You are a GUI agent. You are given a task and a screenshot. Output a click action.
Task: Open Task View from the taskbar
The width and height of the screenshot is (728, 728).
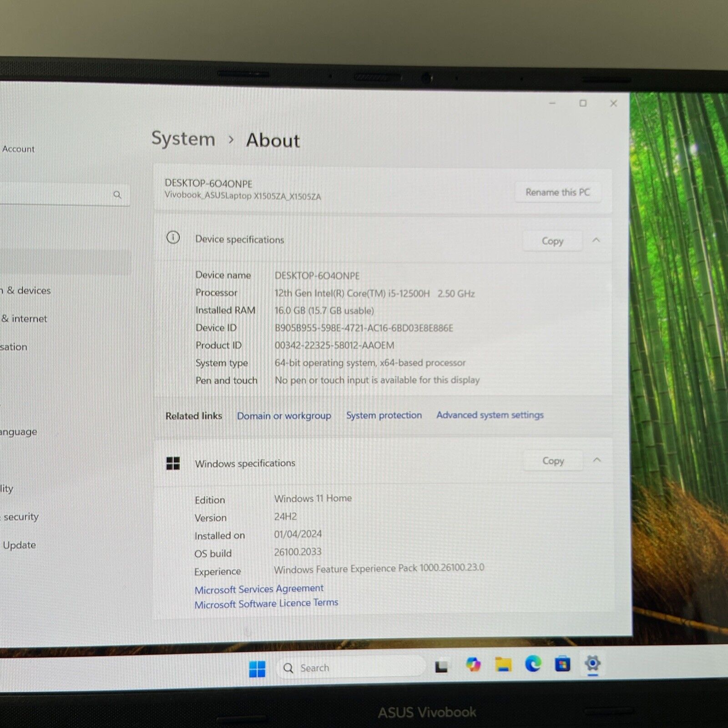pyautogui.click(x=441, y=667)
